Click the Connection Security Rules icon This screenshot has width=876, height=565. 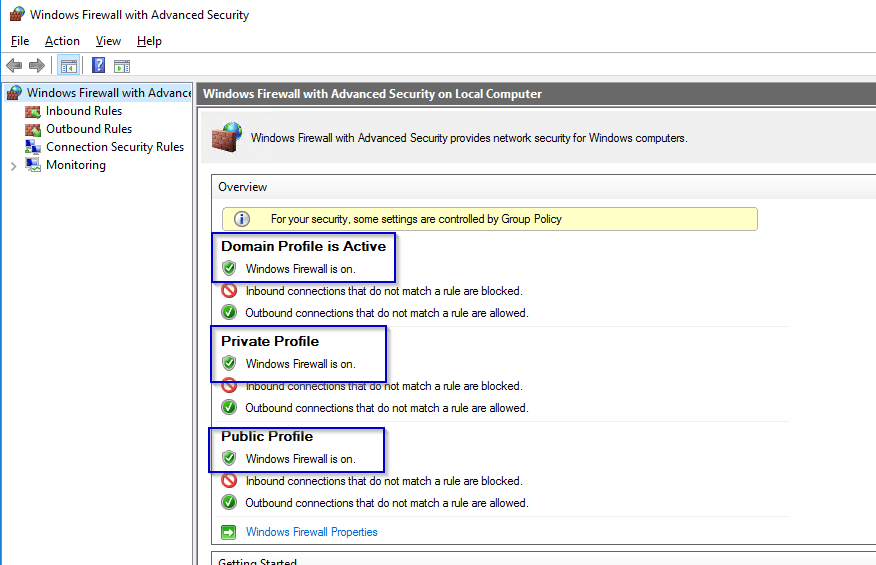click(x=33, y=147)
